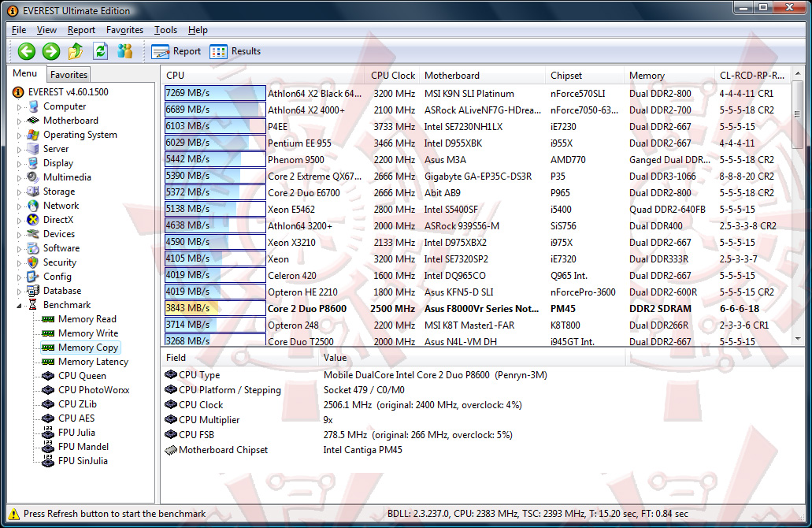This screenshot has height=528, width=812.
Task: Click the Config tree icon
Action: pos(33,277)
